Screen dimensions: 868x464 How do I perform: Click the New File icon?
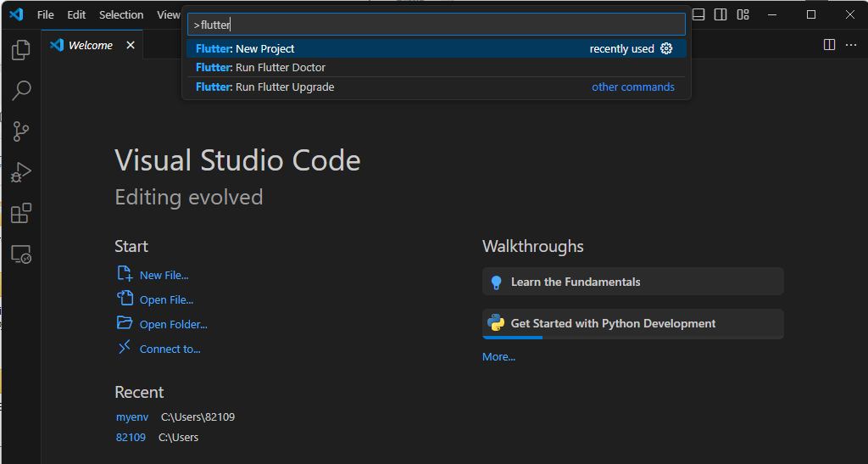pyautogui.click(x=125, y=273)
